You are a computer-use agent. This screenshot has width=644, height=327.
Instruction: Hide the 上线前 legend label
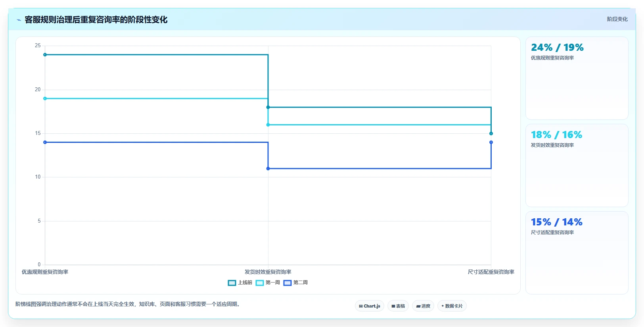point(245,283)
